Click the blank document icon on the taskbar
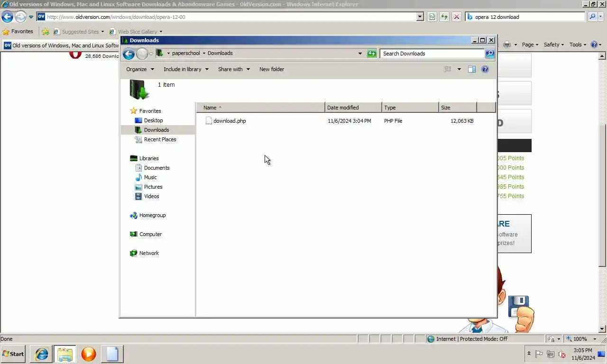This screenshot has width=607, height=364. [112, 354]
